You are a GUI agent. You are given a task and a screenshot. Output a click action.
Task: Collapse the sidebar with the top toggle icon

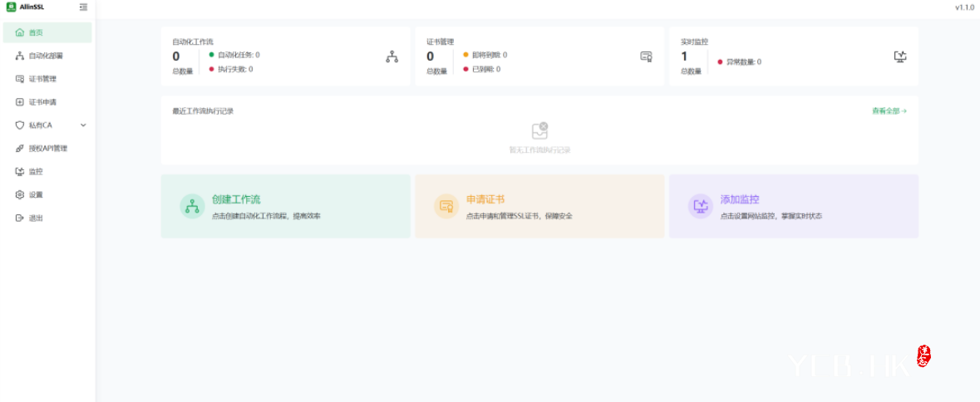(x=83, y=7)
